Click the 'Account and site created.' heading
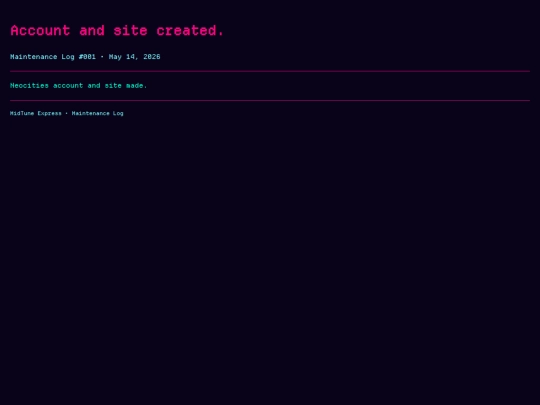Screen dimensions: 540x405 [117, 31]
